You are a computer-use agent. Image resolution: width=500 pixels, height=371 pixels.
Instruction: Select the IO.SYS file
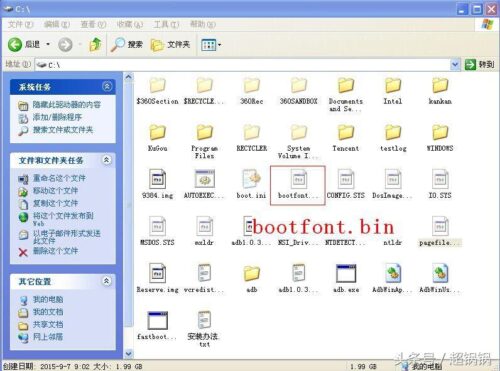(440, 184)
